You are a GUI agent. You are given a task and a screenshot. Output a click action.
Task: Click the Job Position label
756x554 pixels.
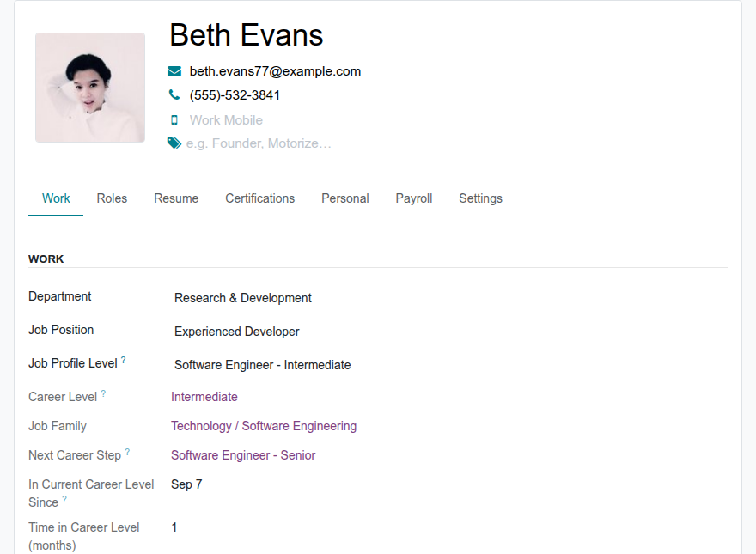(x=61, y=330)
